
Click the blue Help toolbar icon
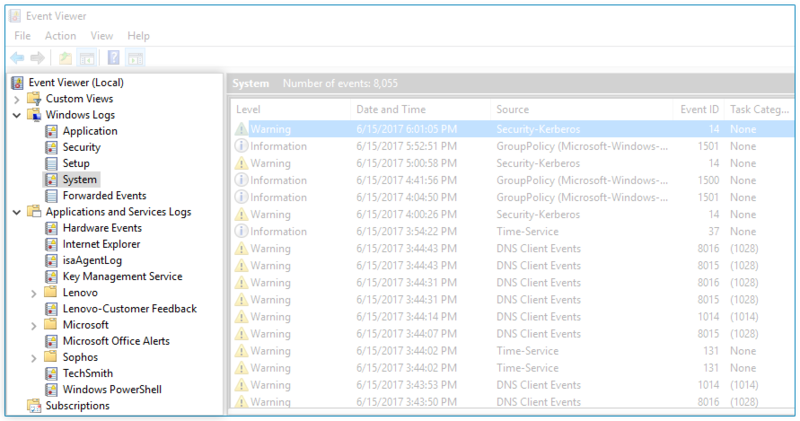point(113,58)
